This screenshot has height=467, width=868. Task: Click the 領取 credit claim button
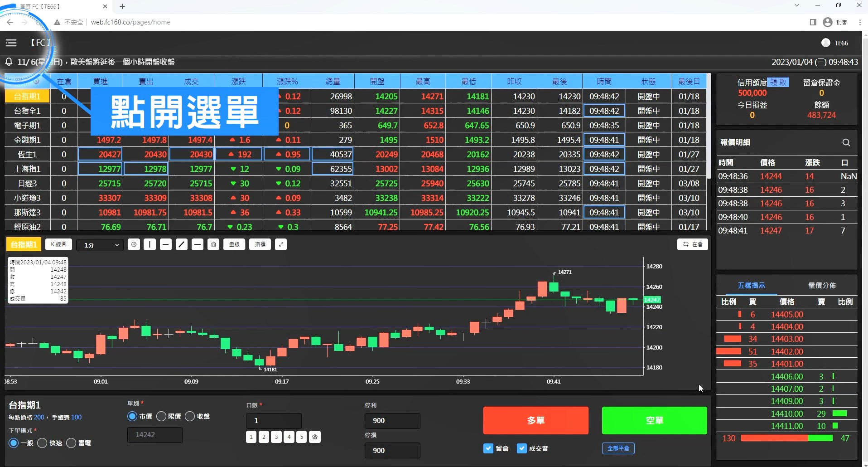tap(779, 82)
